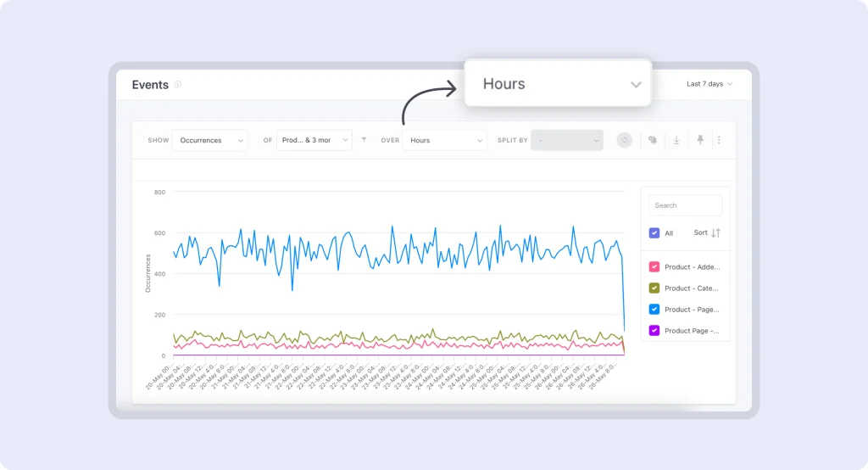Uncheck the pink Product - Adde... checkbox

pyautogui.click(x=654, y=266)
